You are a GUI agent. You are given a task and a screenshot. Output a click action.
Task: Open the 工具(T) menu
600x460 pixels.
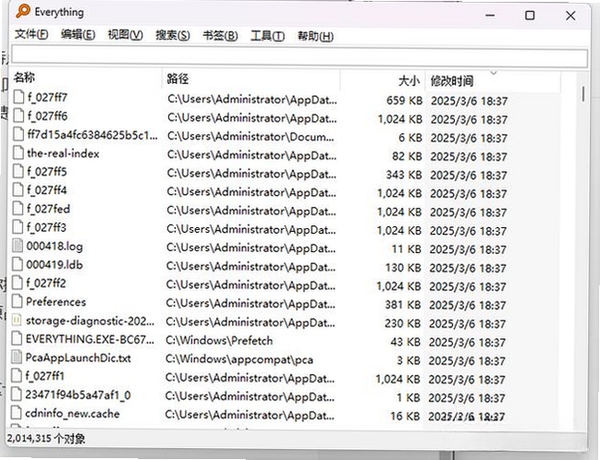pos(267,36)
